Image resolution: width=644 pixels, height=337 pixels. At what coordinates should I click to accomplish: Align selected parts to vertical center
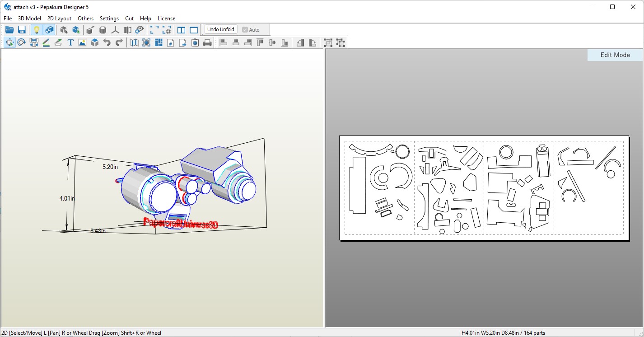click(x=272, y=42)
